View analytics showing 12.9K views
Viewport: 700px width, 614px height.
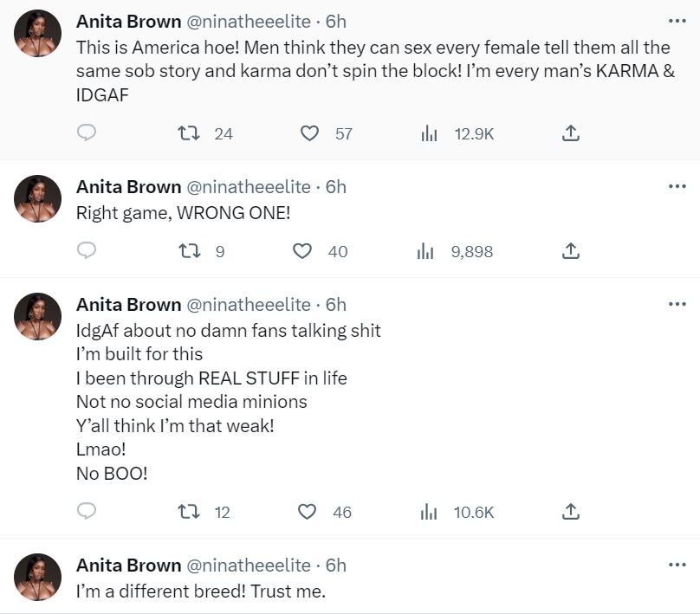[428, 133]
